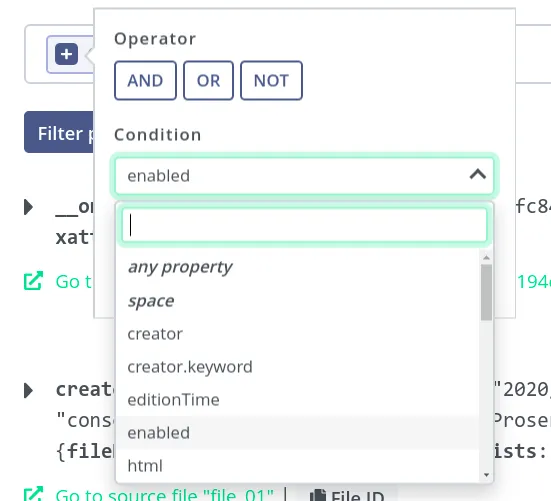Choose the "any property" option

click(297, 267)
